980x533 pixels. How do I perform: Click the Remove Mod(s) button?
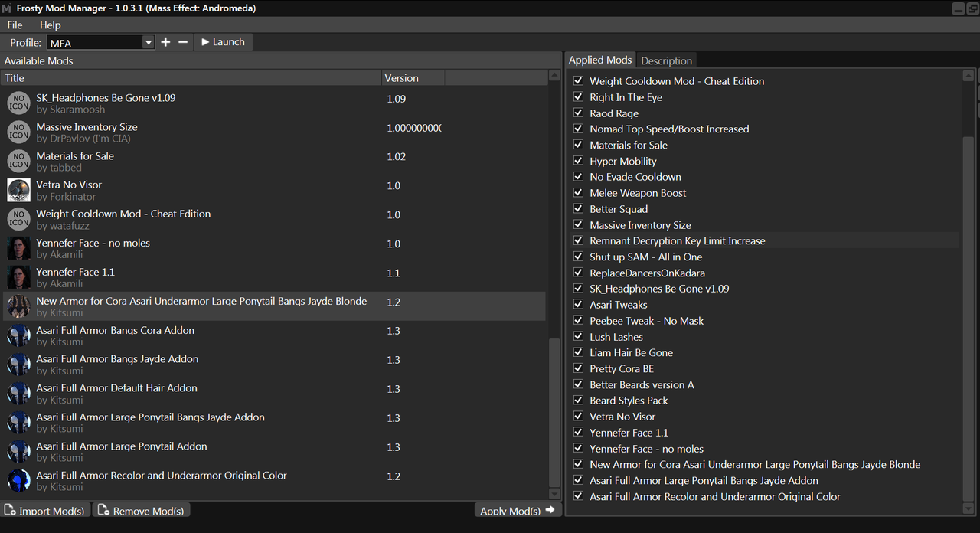coord(140,510)
